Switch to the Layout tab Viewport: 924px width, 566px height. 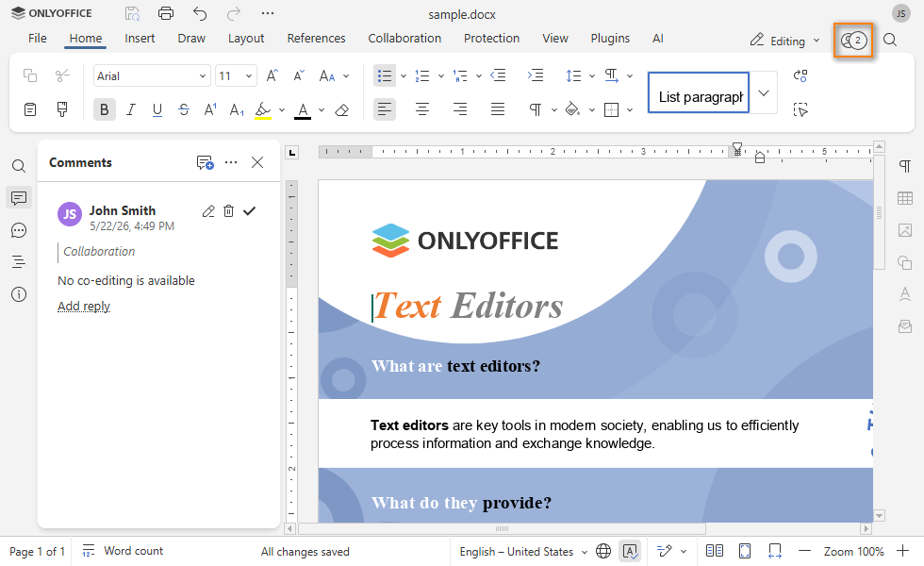point(246,39)
